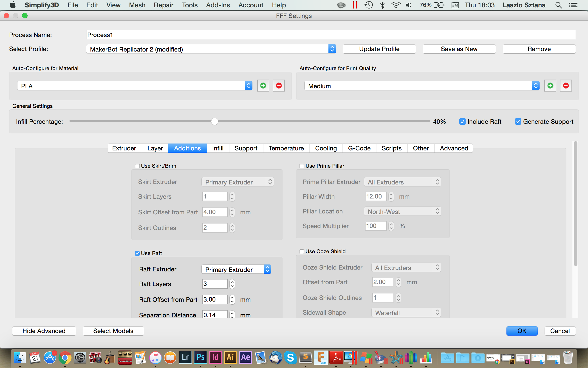The height and width of the screenshot is (368, 588).
Task: Open the Advanced tab
Action: [x=454, y=148]
